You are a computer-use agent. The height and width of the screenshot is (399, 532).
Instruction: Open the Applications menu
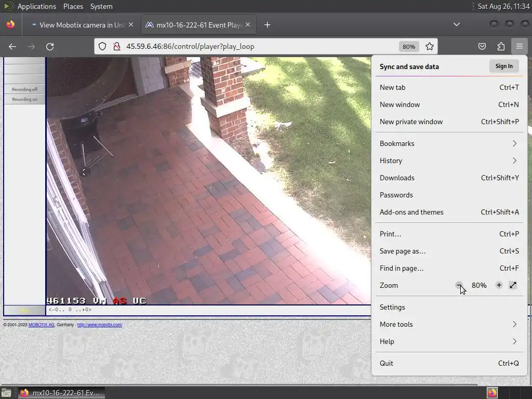37,6
